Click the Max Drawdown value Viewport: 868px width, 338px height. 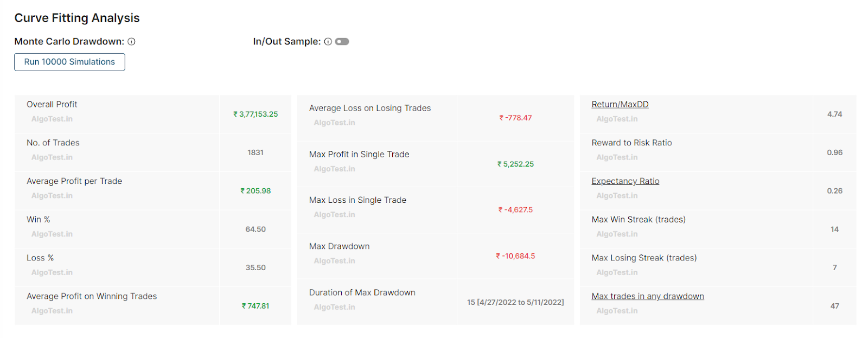tap(515, 256)
